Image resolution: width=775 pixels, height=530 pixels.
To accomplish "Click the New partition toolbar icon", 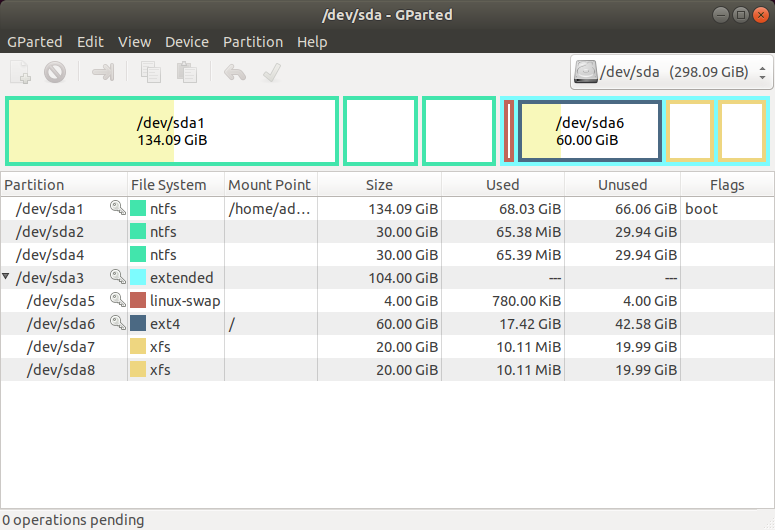I will coord(21,72).
